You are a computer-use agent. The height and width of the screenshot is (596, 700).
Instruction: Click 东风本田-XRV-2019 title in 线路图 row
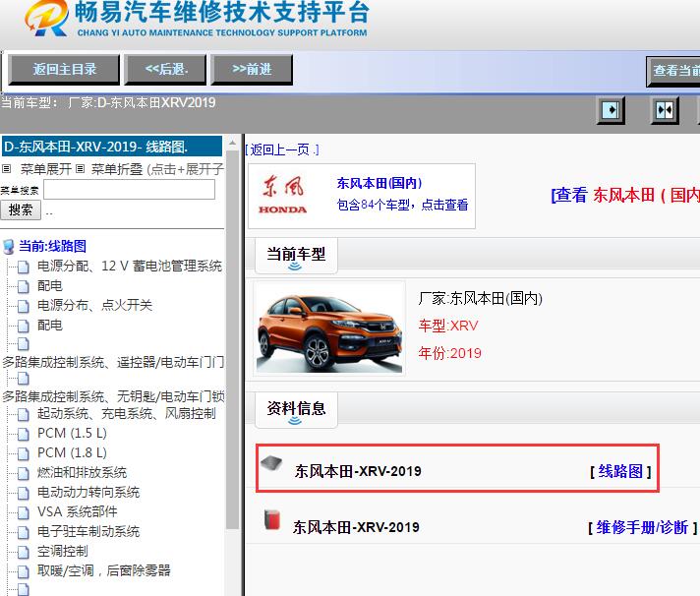pyautogui.click(x=358, y=471)
